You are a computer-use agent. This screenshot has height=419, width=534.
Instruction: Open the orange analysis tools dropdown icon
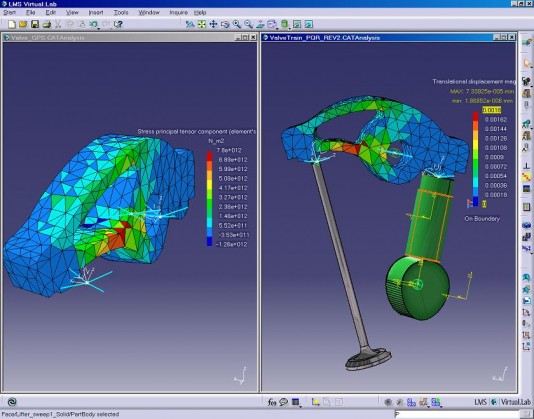click(x=423, y=402)
